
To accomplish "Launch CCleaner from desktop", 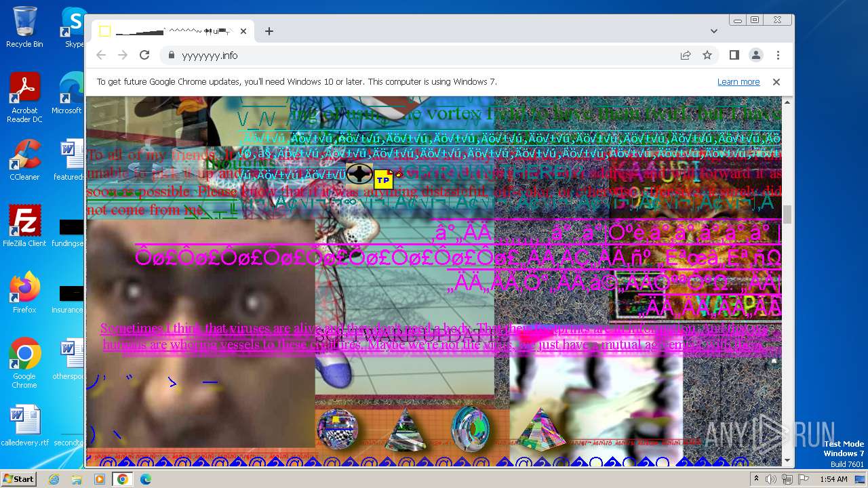I will [x=24, y=160].
